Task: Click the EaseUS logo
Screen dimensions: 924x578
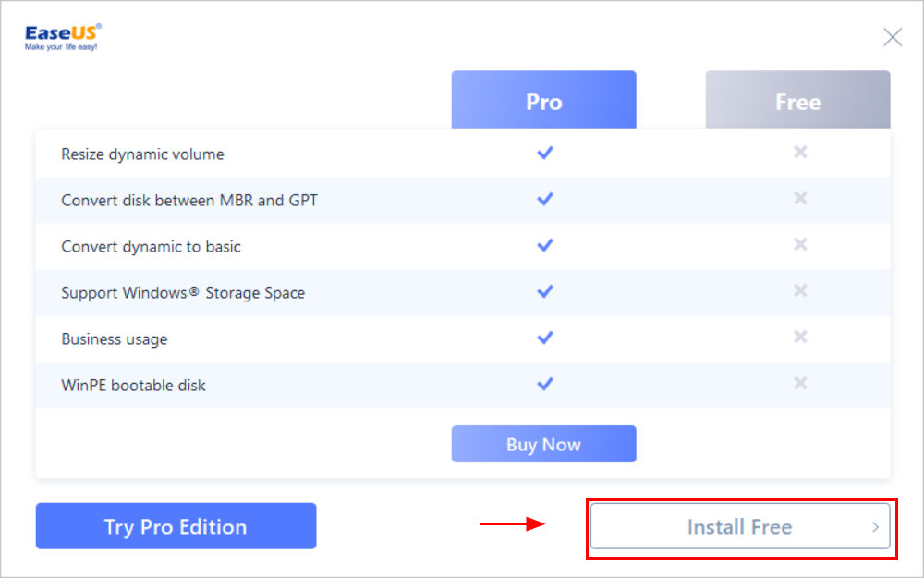Action: [x=63, y=37]
